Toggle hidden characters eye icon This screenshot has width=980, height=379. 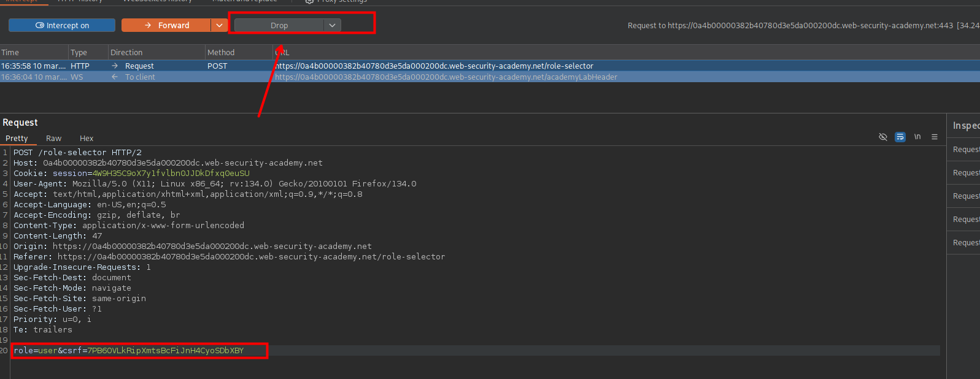pos(883,137)
